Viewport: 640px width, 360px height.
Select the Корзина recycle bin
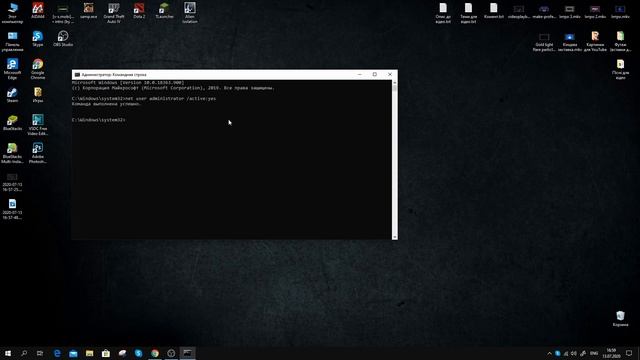[620, 318]
